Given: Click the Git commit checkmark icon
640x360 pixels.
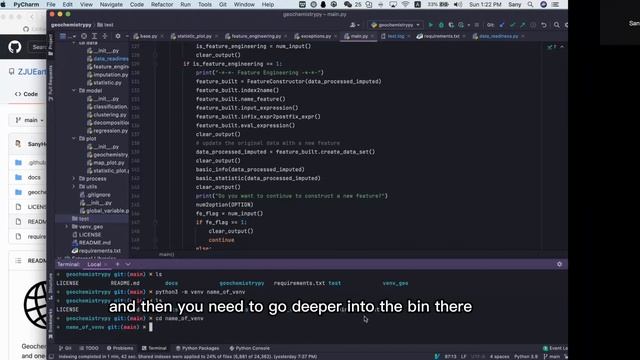Looking at the screenshot, I should point(512,25).
